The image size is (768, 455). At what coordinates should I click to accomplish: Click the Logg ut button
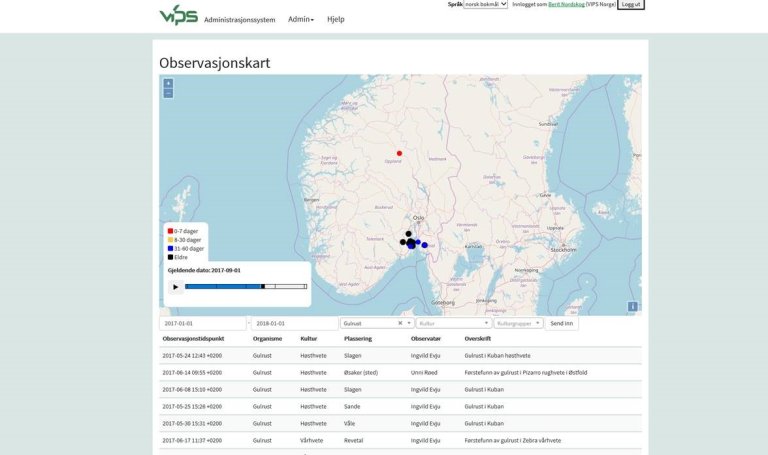click(x=631, y=4)
